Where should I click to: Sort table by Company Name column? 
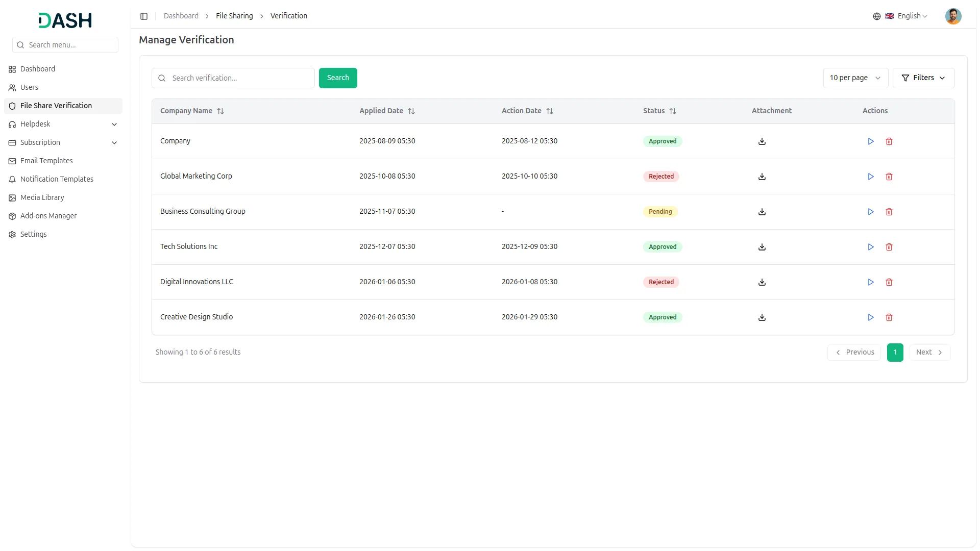click(x=220, y=111)
